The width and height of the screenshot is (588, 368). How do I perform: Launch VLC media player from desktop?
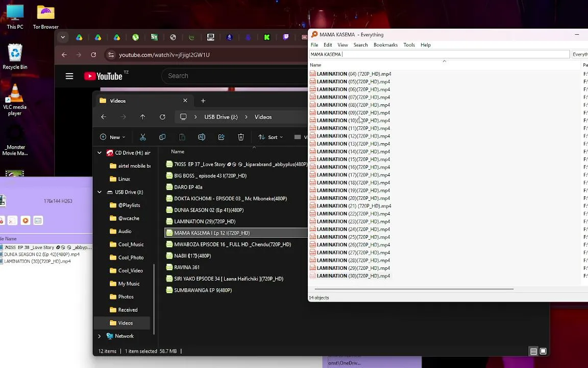click(x=15, y=100)
